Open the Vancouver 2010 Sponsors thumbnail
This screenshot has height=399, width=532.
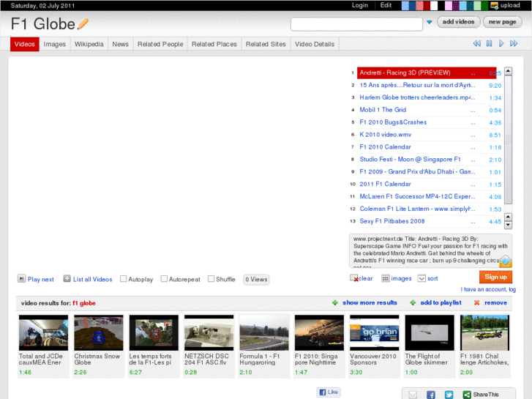pos(374,332)
